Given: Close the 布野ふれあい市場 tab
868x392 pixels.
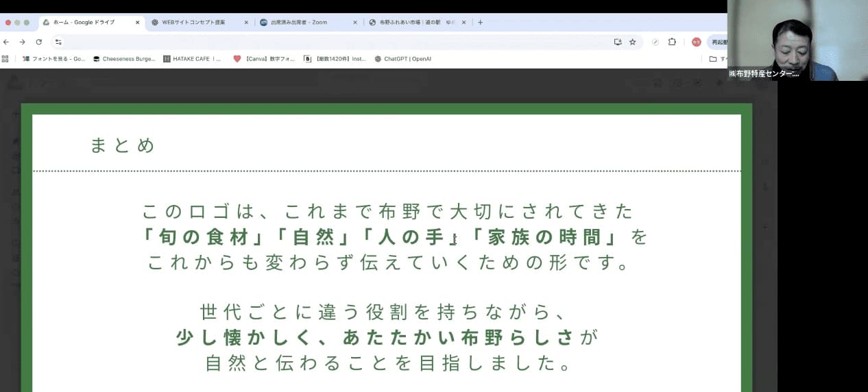Looking at the screenshot, I should pos(464,23).
